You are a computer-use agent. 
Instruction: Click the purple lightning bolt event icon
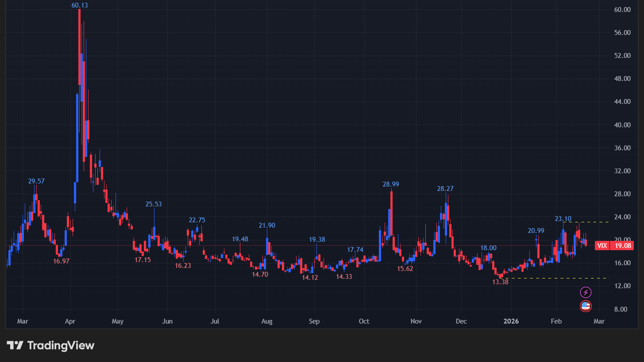586,292
